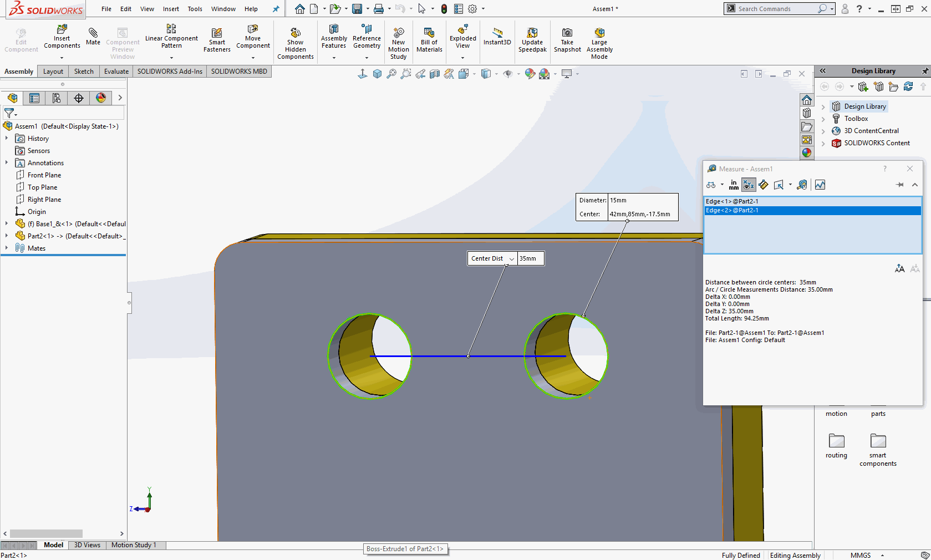Click the Zoom to Fit magnifier icon
Image resolution: width=931 pixels, height=560 pixels.
[x=391, y=74]
